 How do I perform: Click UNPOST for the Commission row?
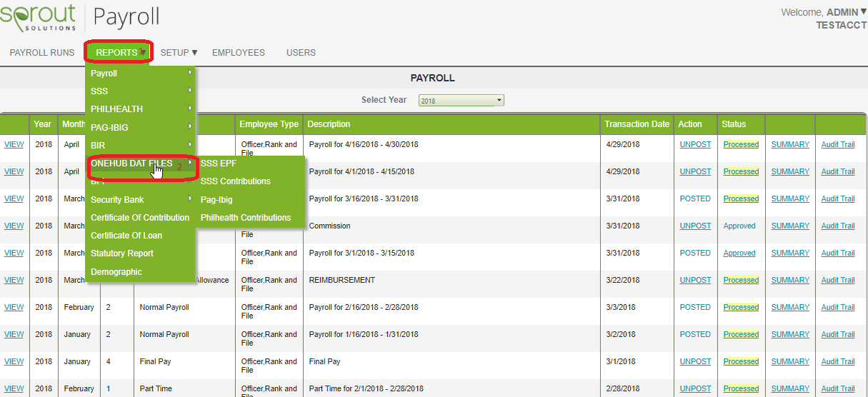coord(695,226)
